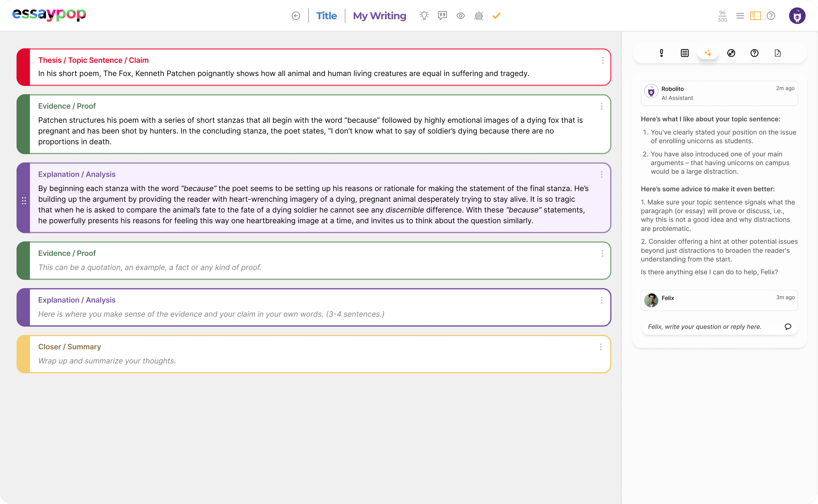The width and height of the screenshot is (818, 504).
Task: Open the exclamation mark tab in sidebar
Action: [x=661, y=53]
